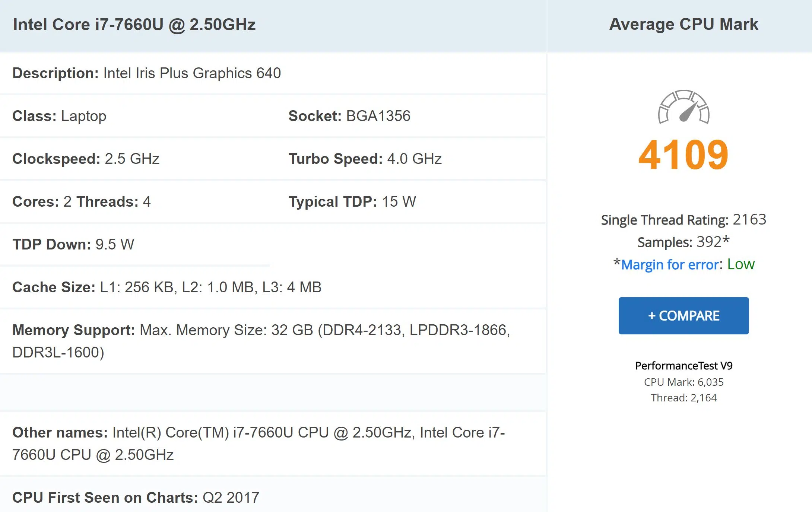
Task: Click the Memory Support row
Action: click(x=261, y=341)
